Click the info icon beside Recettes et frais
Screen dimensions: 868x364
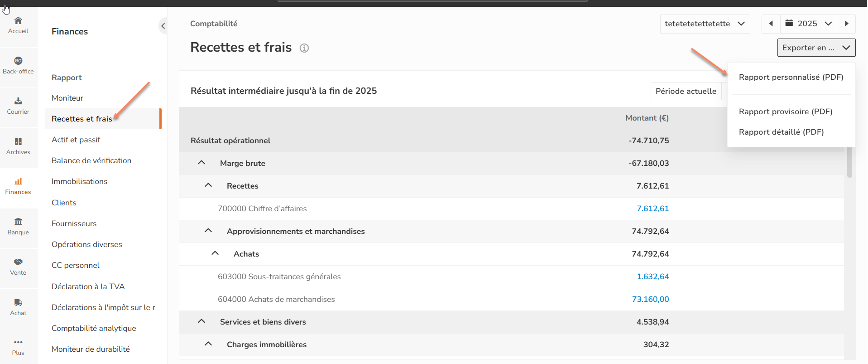pos(304,48)
